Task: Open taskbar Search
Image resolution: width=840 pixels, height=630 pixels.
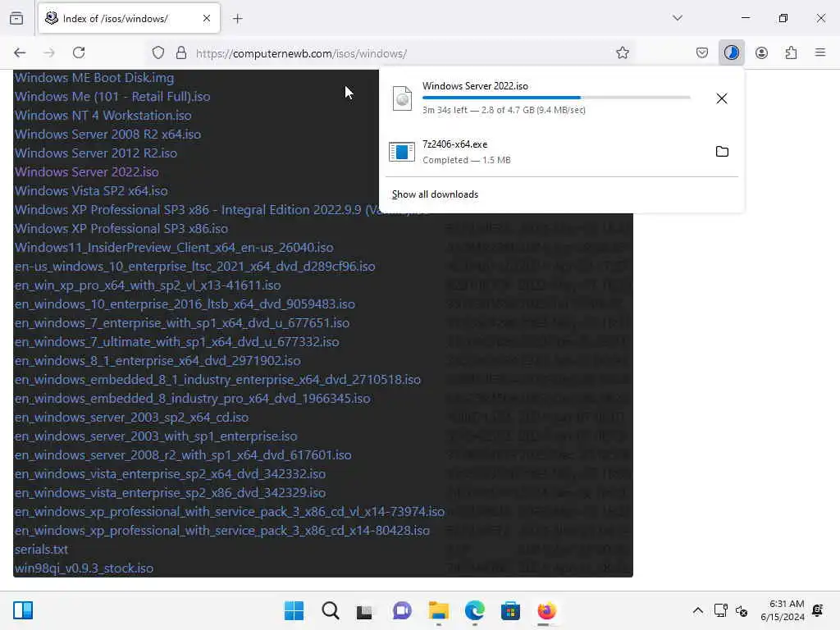Action: 330,610
